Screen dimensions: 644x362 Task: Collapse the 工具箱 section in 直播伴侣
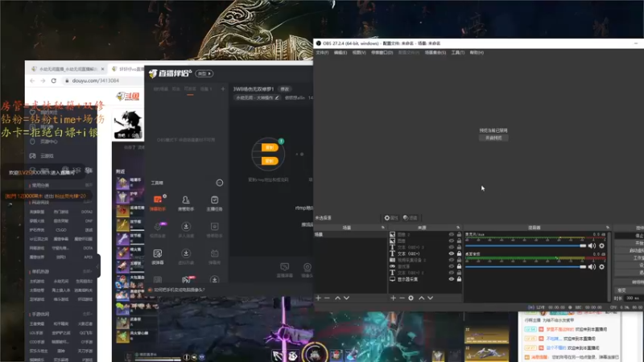pyautogui.click(x=220, y=183)
